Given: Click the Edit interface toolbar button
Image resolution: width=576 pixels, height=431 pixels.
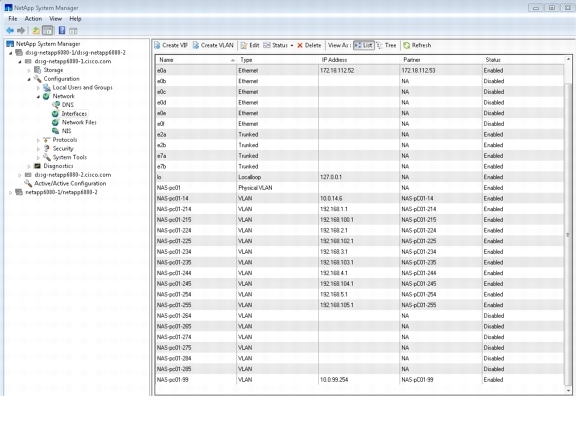Looking at the screenshot, I should pyautogui.click(x=250, y=45).
